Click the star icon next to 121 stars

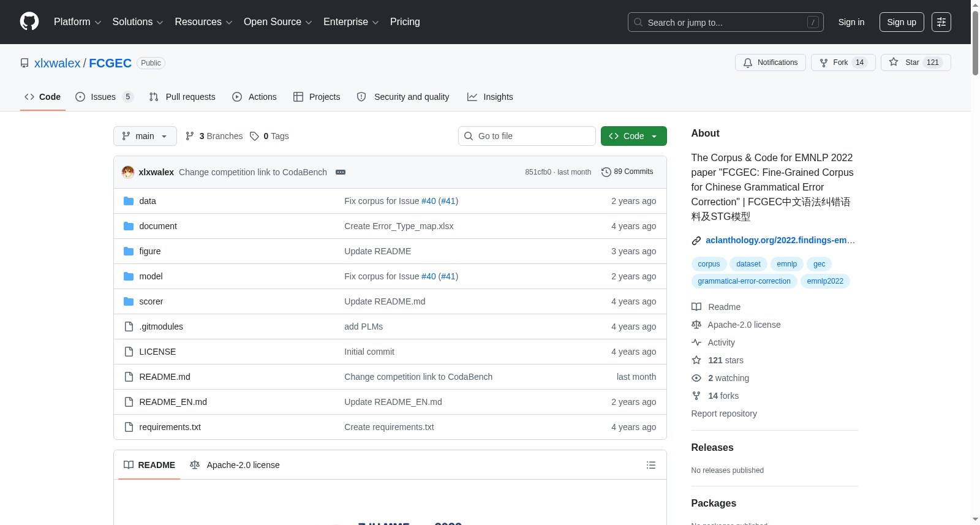tap(696, 360)
